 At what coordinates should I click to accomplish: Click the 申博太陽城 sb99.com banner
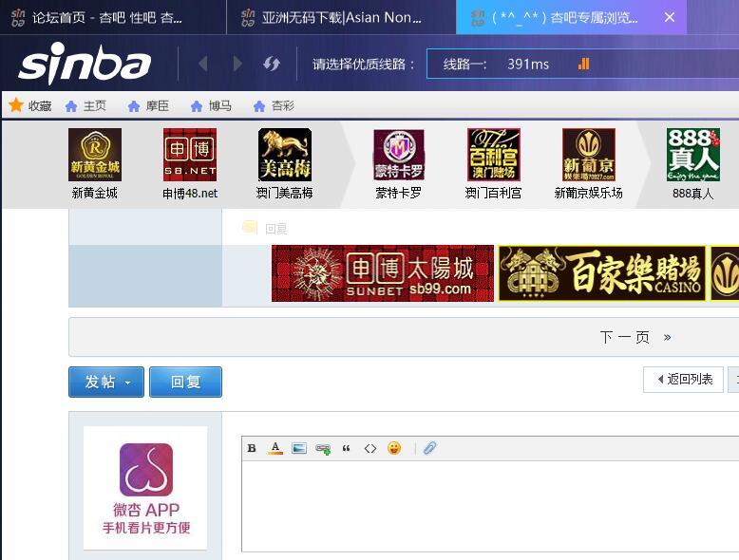tap(383, 273)
